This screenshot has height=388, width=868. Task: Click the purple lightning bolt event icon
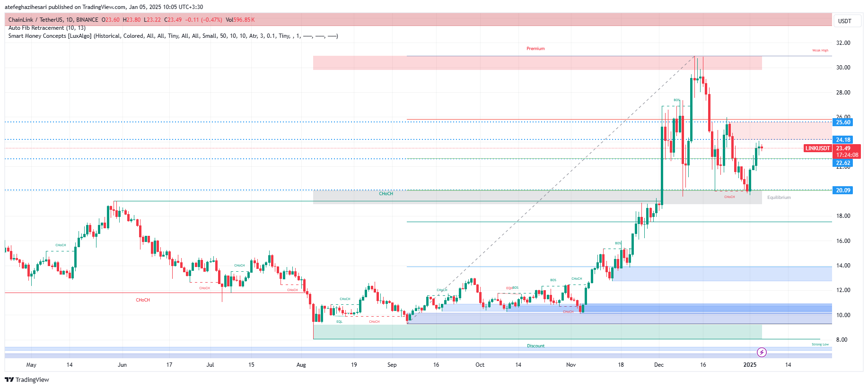click(762, 352)
